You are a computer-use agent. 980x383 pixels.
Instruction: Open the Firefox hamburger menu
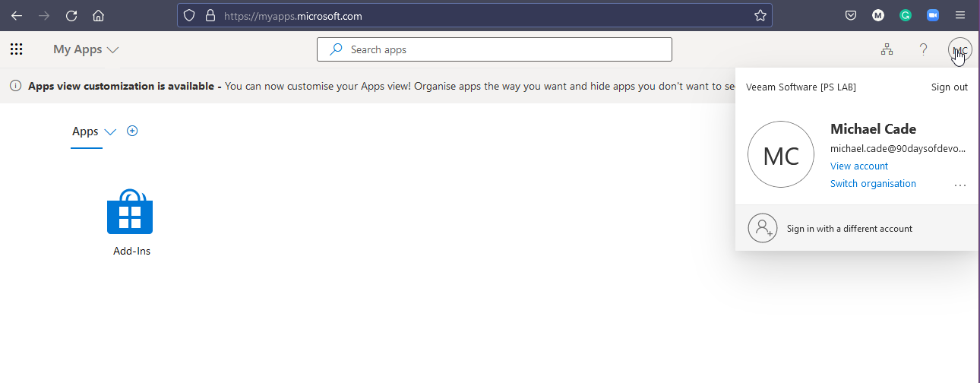pyautogui.click(x=960, y=15)
